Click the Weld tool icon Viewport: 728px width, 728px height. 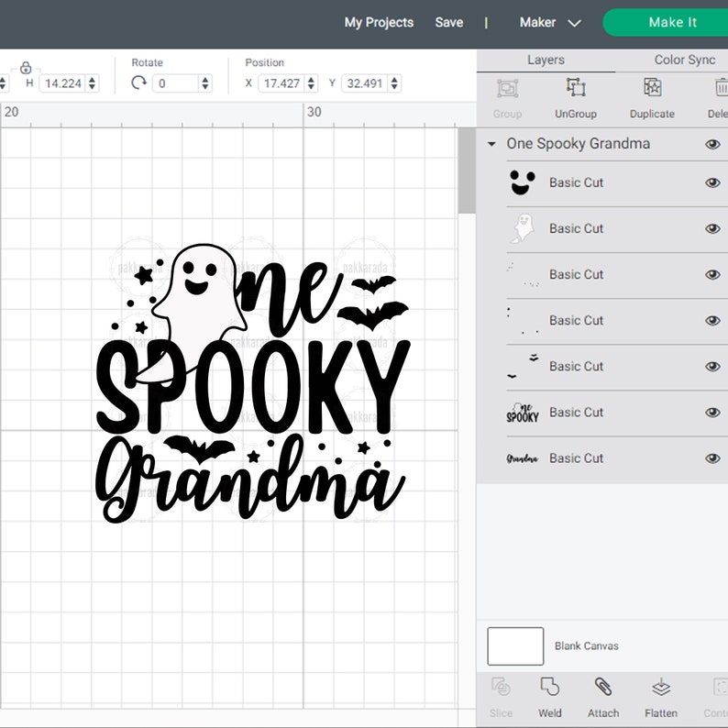[x=550, y=687]
